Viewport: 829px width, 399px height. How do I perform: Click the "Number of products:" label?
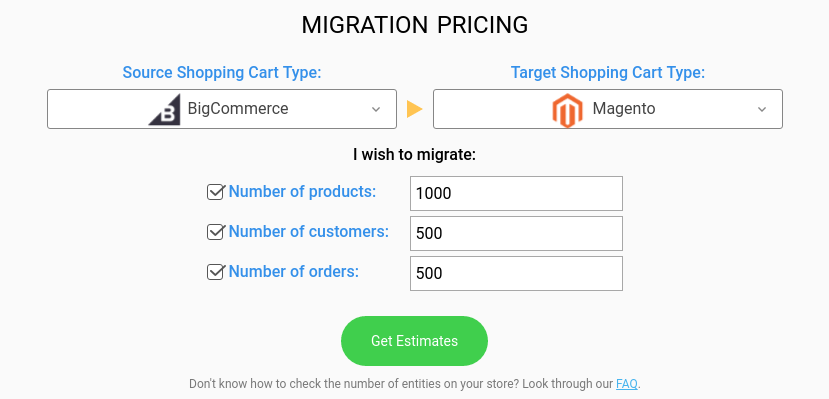click(302, 191)
